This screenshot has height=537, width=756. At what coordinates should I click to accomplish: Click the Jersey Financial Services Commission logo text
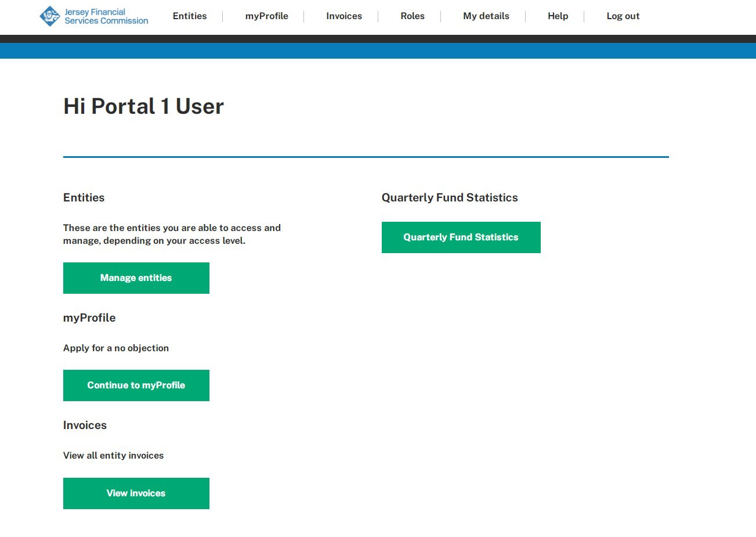pos(106,16)
